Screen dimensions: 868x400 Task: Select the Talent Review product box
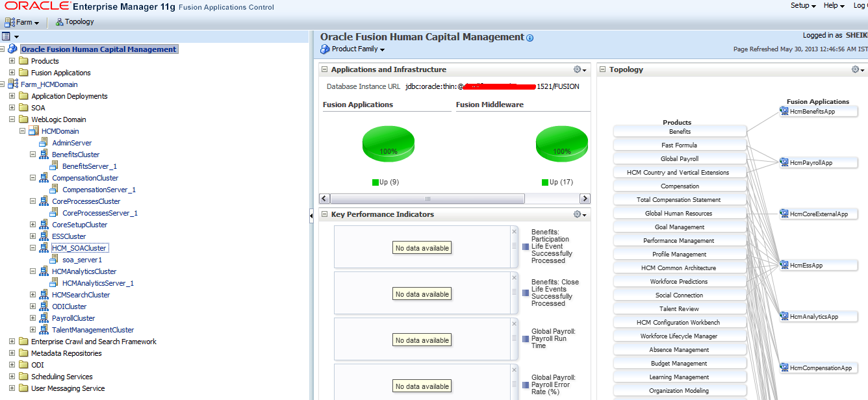click(680, 309)
